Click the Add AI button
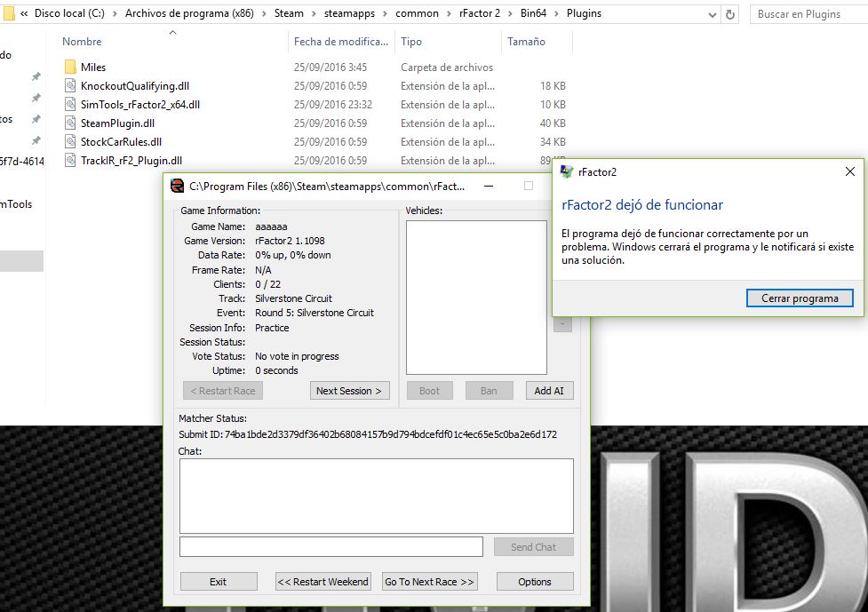 pyautogui.click(x=549, y=391)
